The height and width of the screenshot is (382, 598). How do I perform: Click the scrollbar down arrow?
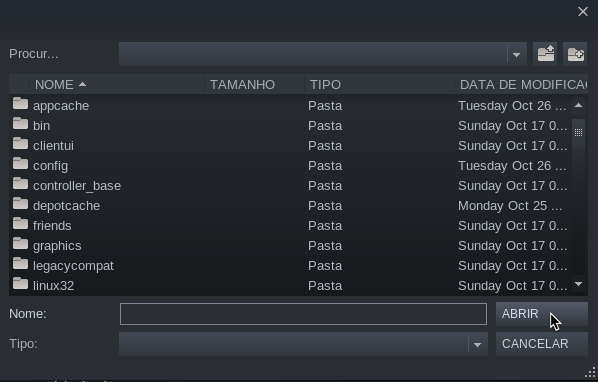(x=579, y=284)
